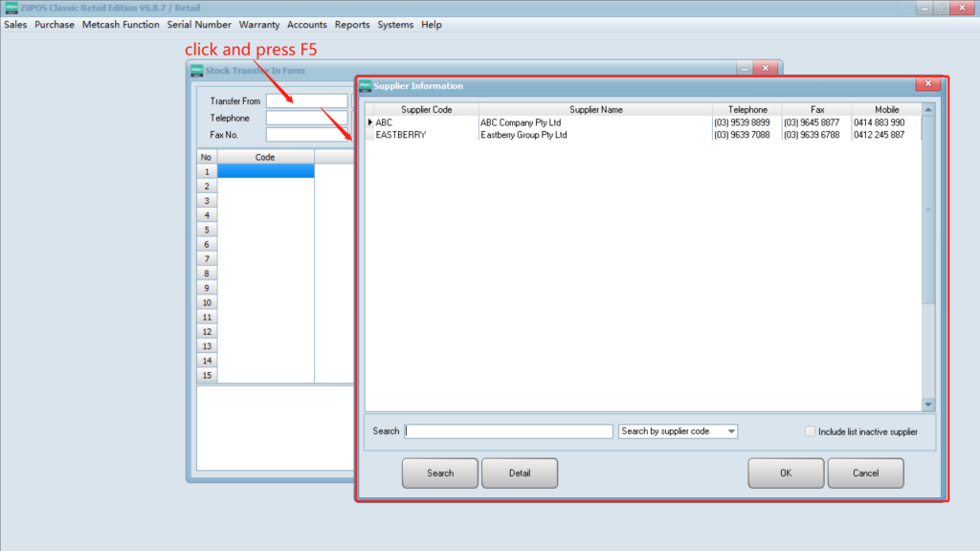Open the Metcash Function menu

point(121,25)
